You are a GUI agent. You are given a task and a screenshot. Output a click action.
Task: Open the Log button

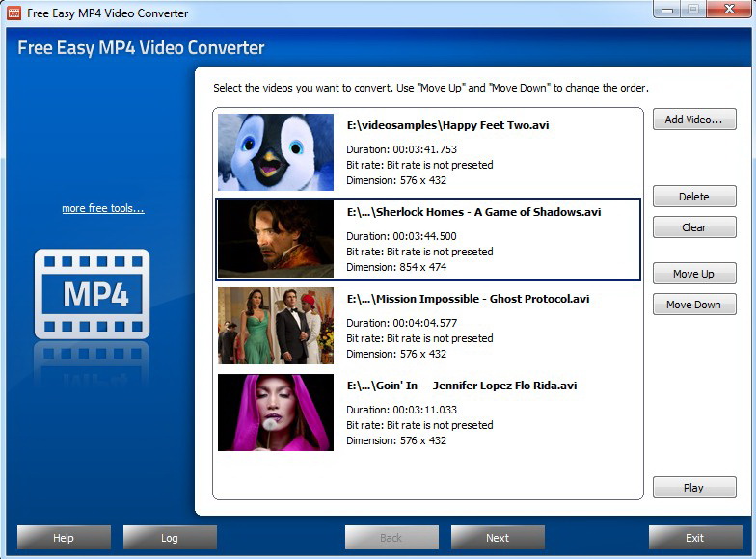click(x=170, y=538)
